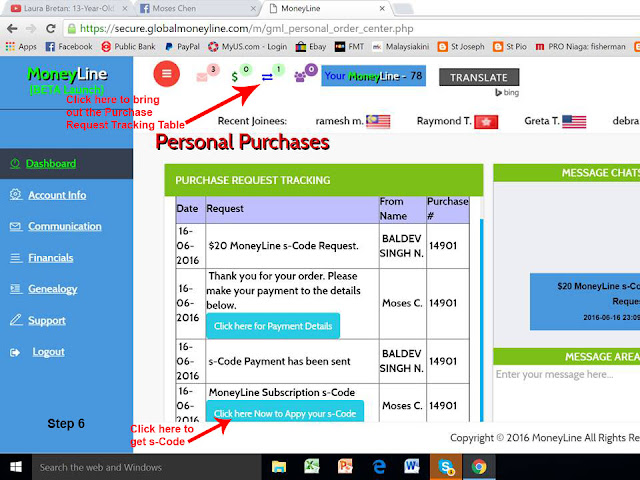Click recent joinee ramesh m.

(339, 121)
